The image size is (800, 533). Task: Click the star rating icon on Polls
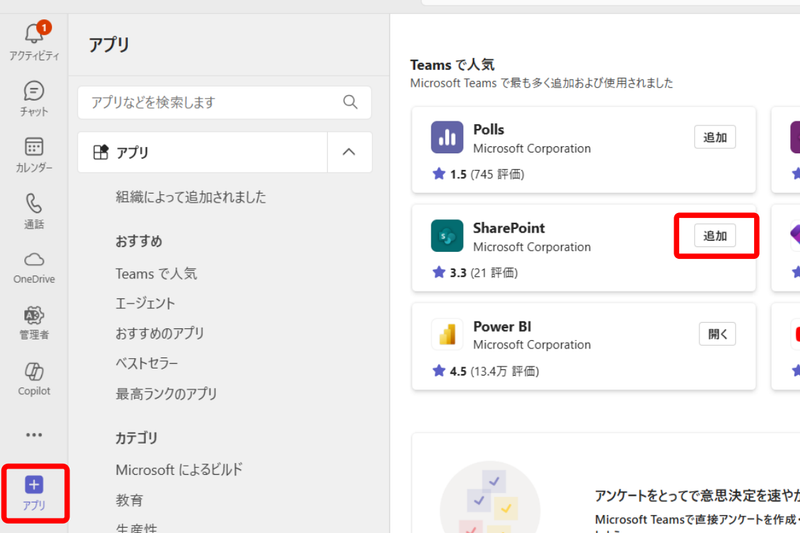(x=439, y=174)
